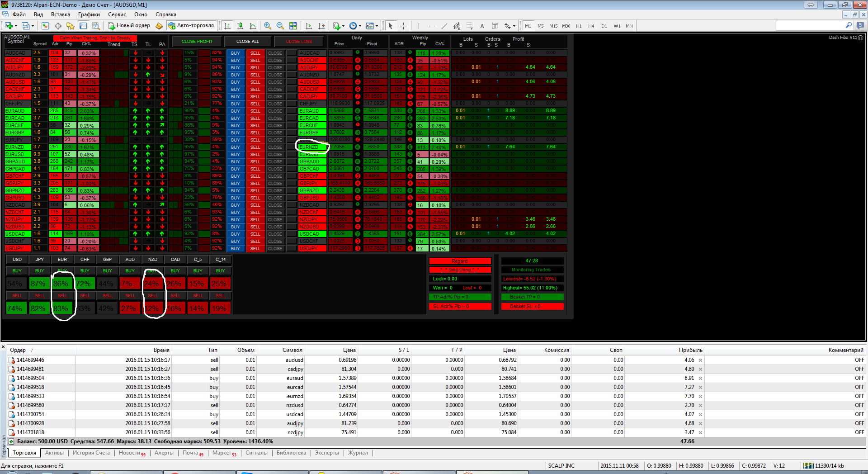The image size is (868, 474).
Task: Select the arrow Cursor tool
Action: [391, 26]
